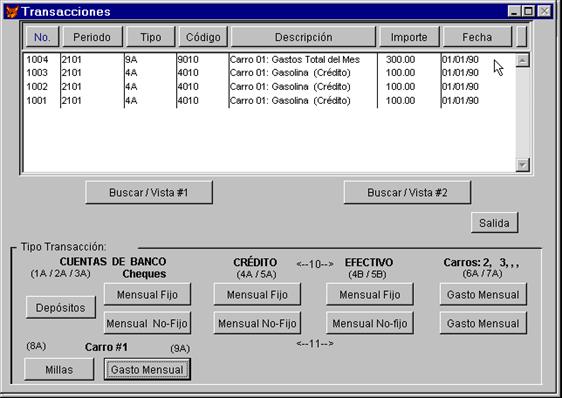The image size is (562, 398).
Task: Open Buscar / Vista #1
Action: 149,193
